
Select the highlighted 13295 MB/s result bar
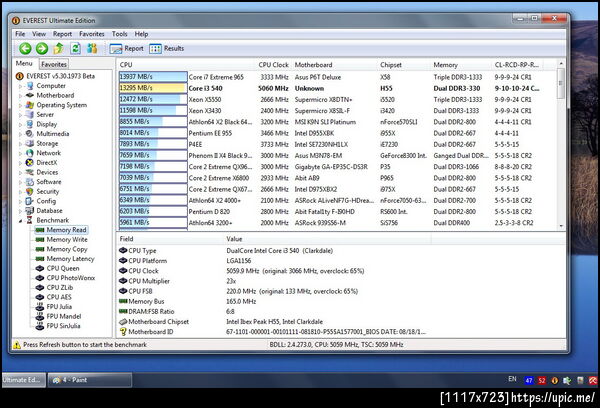tap(153, 88)
